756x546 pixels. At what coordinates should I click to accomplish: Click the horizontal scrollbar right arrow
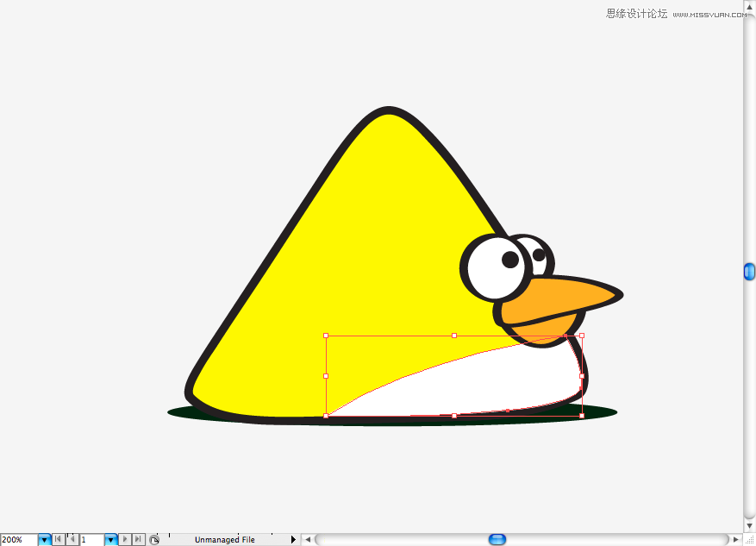tap(736, 540)
